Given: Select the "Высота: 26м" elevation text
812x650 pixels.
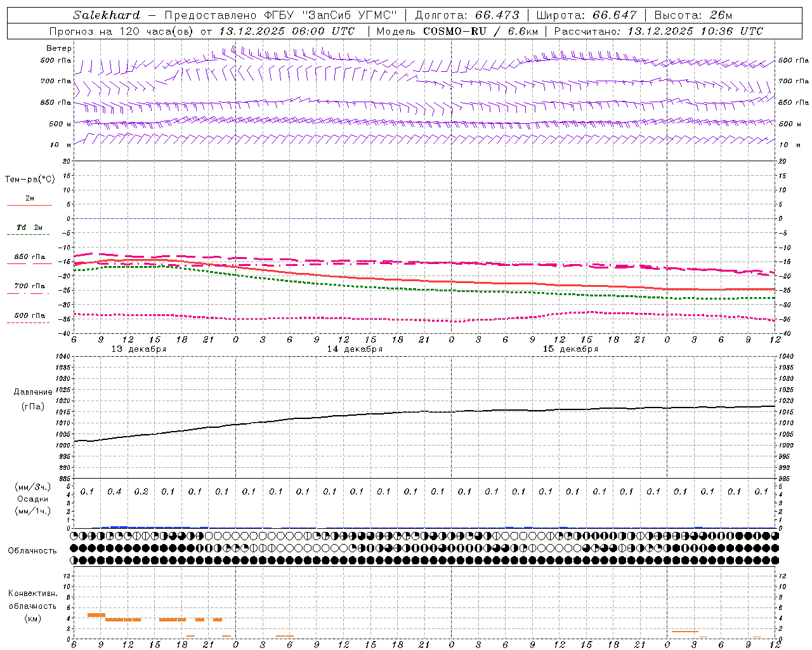Looking at the screenshot, I should point(693,15).
